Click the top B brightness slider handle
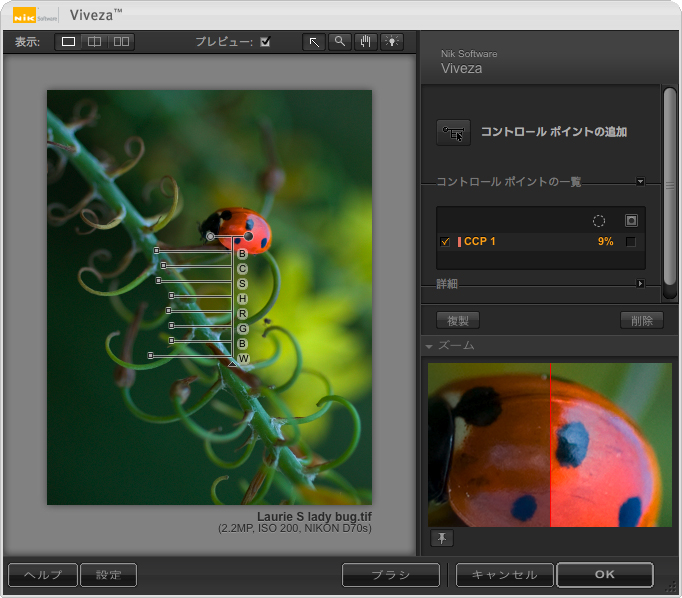This screenshot has height=598, width=682. point(157,251)
